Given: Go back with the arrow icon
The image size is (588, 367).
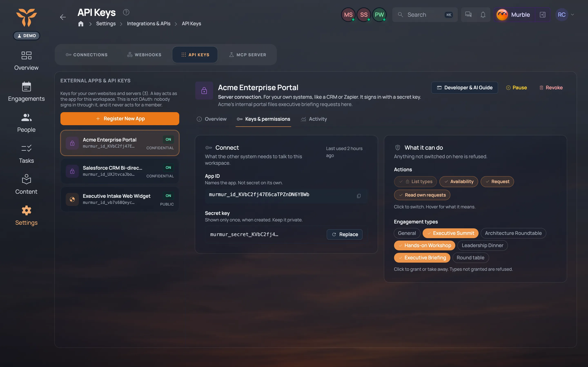Looking at the screenshot, I should (63, 17).
